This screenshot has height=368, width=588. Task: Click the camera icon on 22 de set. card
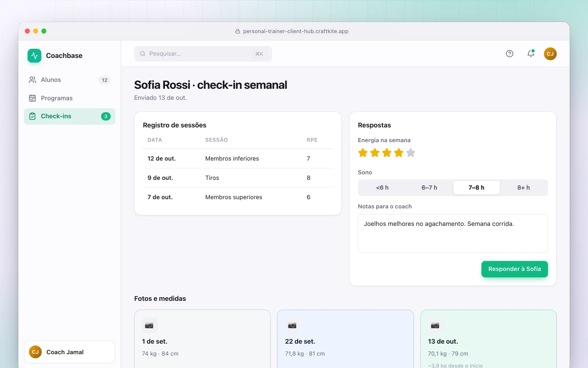click(x=292, y=325)
